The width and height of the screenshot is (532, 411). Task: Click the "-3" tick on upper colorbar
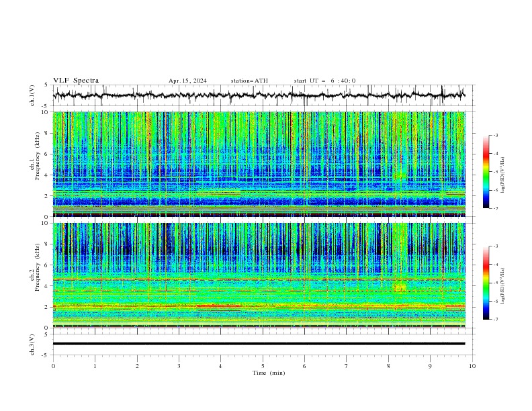click(495, 135)
